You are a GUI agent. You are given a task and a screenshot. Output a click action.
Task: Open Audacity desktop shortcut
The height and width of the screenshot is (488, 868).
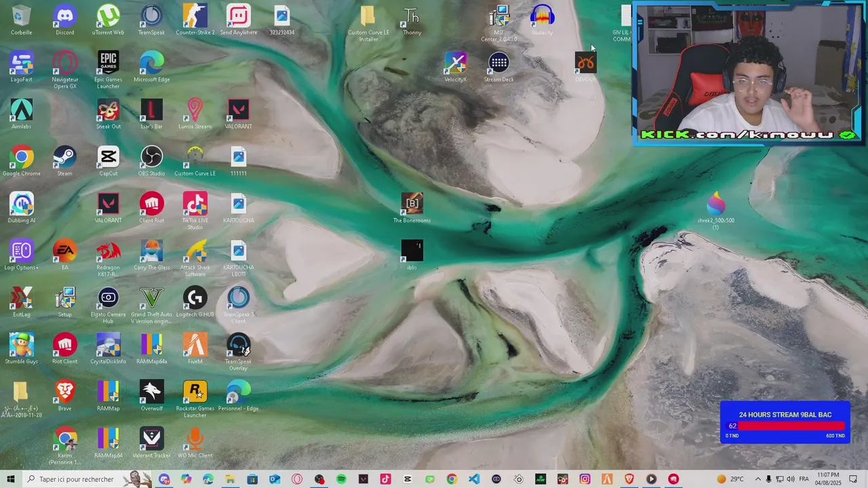(542, 20)
